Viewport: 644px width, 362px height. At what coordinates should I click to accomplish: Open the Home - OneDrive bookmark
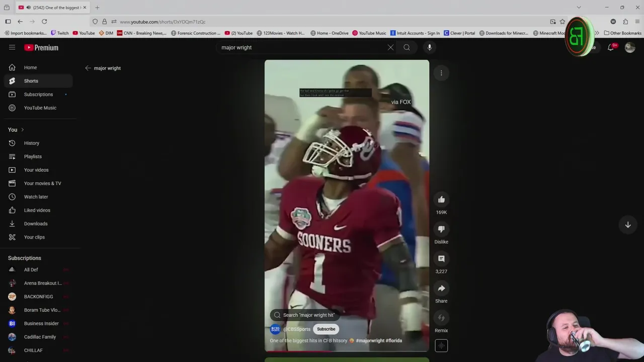pyautogui.click(x=330, y=33)
